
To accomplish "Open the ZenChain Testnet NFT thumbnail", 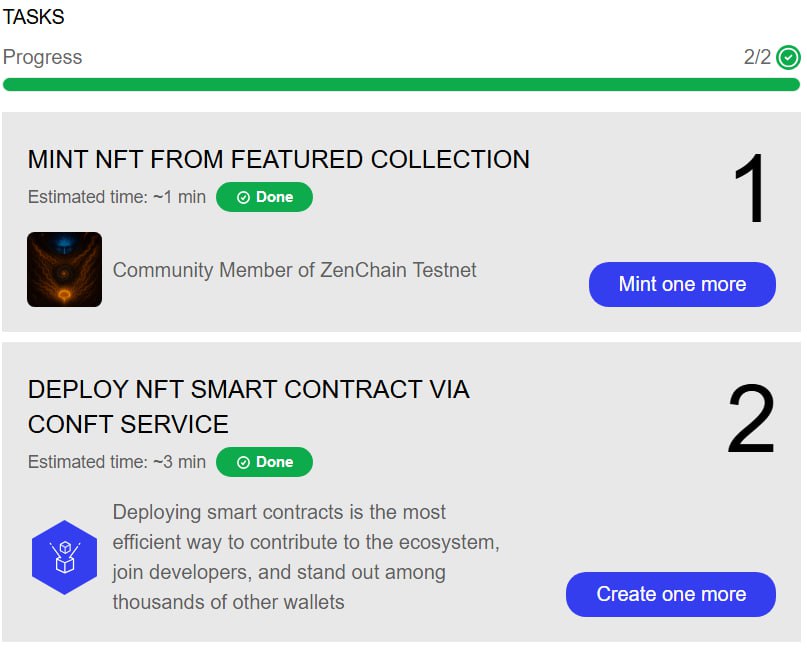I will 64,269.
